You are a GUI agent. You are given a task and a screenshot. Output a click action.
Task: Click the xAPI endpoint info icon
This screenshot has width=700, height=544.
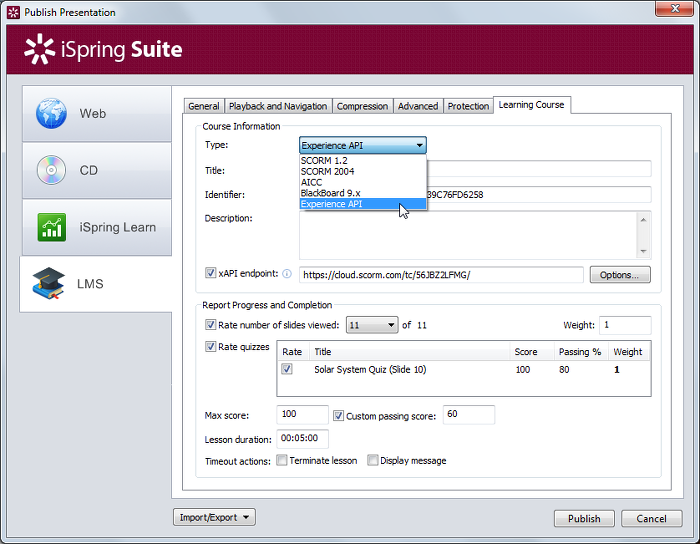coord(286,274)
